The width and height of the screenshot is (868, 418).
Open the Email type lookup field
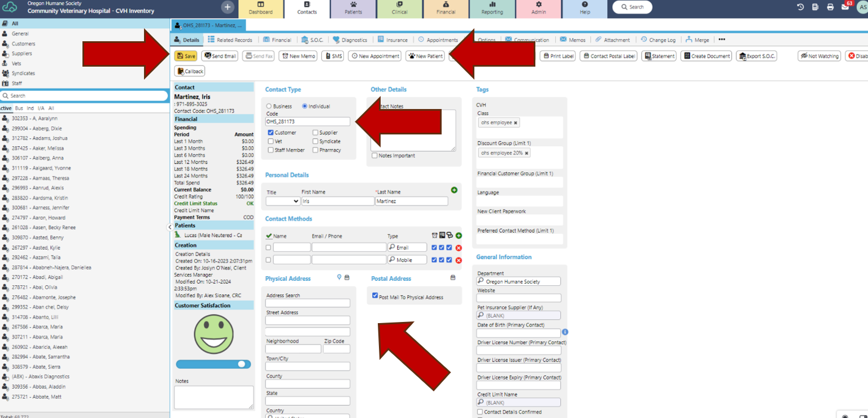pyautogui.click(x=407, y=247)
